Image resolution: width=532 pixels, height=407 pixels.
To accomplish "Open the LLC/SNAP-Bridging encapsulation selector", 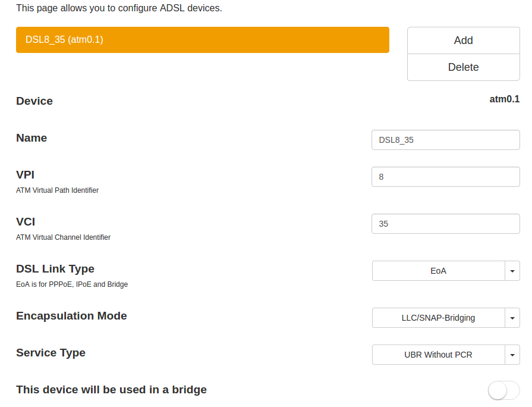I will tap(438, 318).
